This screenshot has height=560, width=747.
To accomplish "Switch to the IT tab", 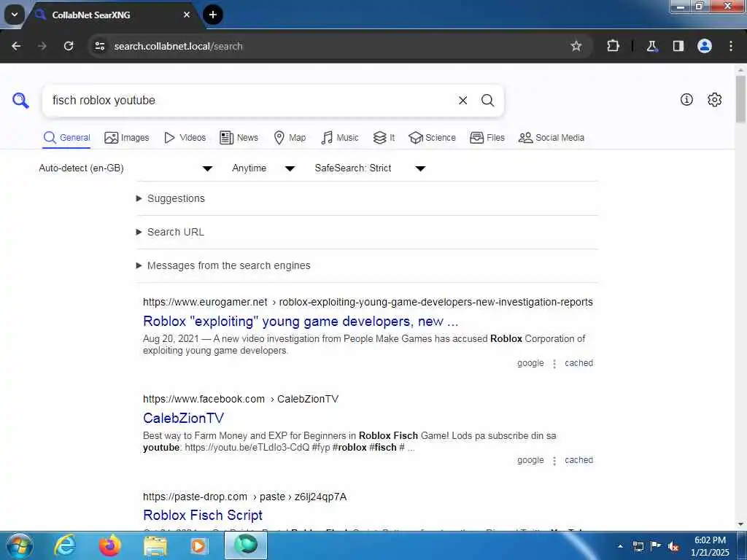I will (384, 138).
